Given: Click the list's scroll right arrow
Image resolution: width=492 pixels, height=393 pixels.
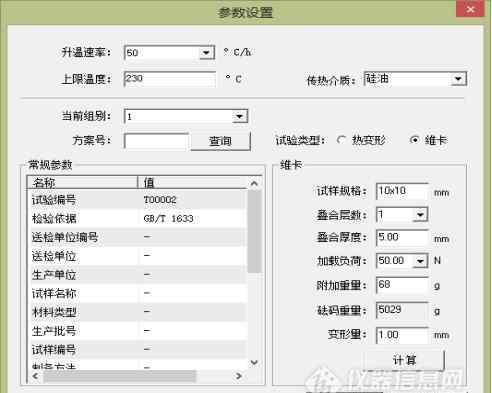Looking at the screenshot, I should tap(239, 376).
